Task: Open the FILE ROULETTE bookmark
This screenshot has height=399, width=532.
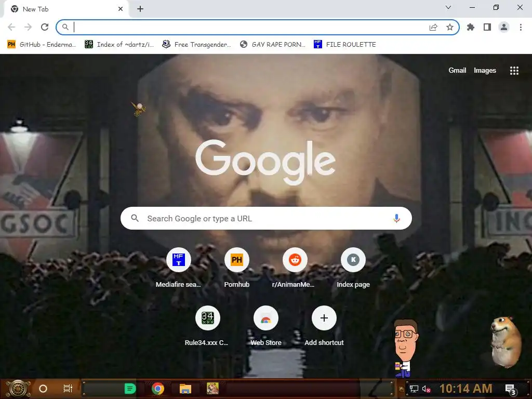Action: click(345, 45)
